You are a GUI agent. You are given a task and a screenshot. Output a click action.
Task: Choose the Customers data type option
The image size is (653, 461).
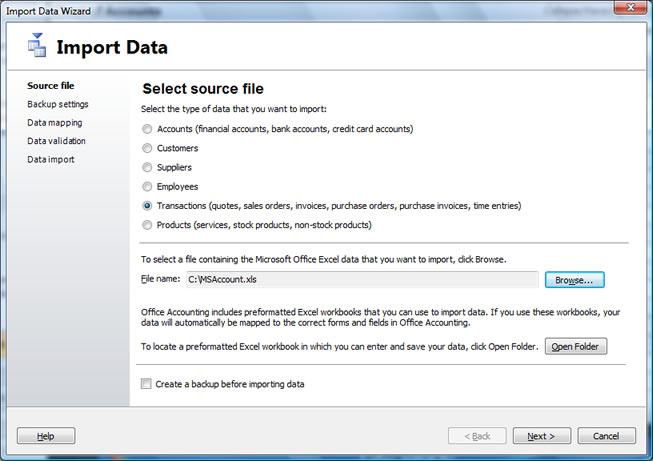pos(147,148)
